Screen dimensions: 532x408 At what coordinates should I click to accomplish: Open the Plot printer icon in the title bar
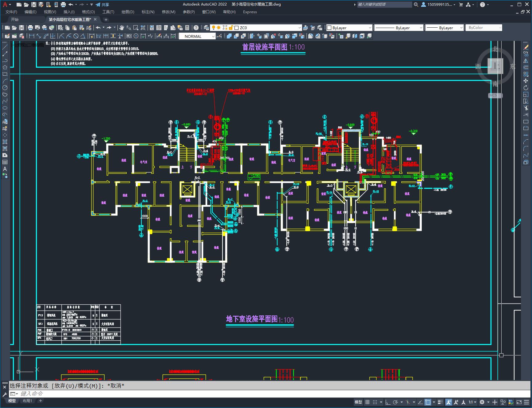[x=63, y=5]
